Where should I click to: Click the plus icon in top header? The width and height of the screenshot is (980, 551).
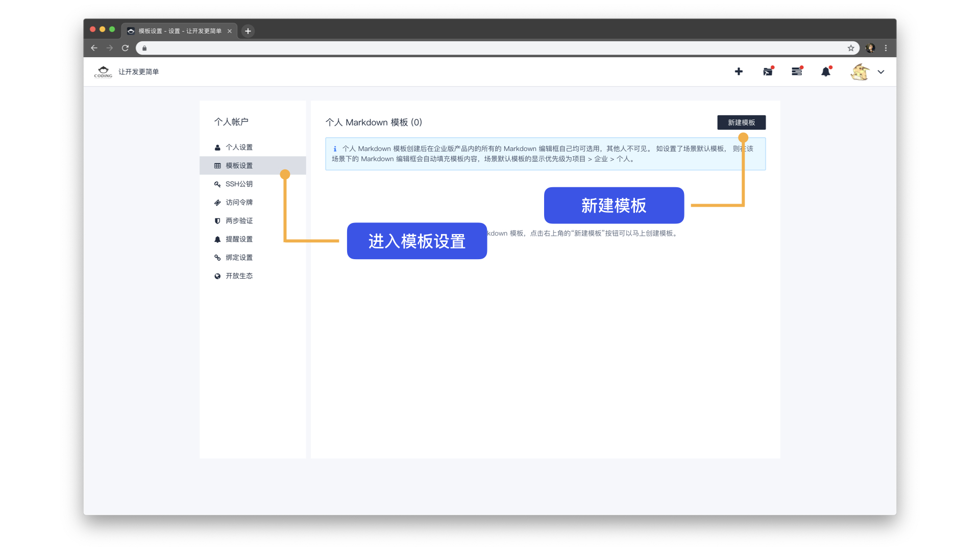tap(739, 71)
